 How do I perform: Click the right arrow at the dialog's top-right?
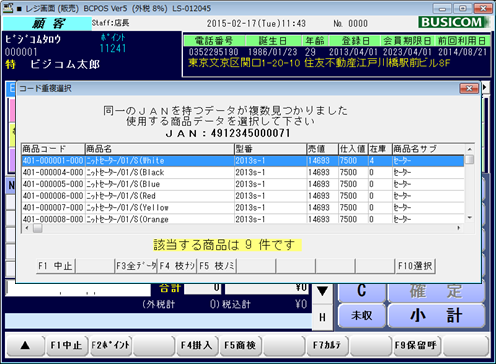click(485, 87)
